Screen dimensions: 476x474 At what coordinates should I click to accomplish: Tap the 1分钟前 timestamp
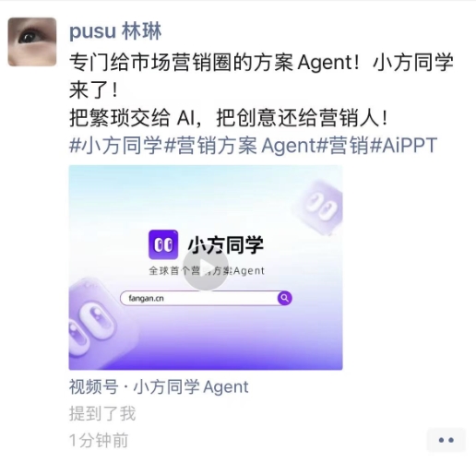tap(99, 441)
